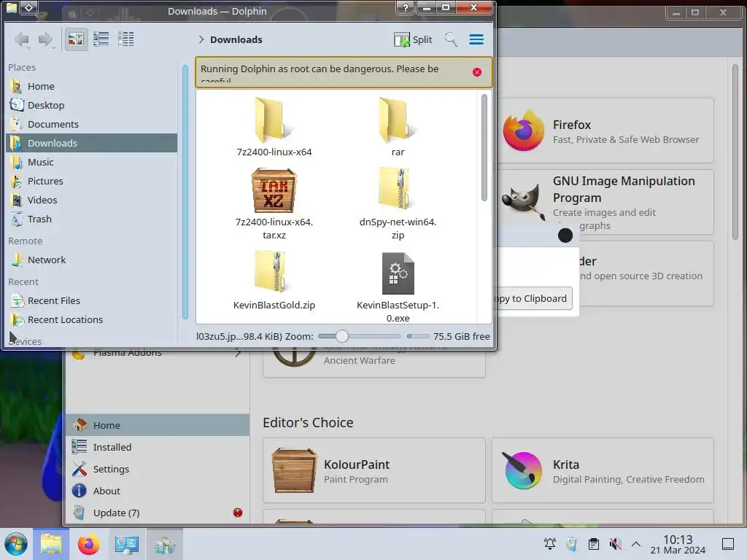Expand hidden system tray icons arrow

(x=636, y=544)
